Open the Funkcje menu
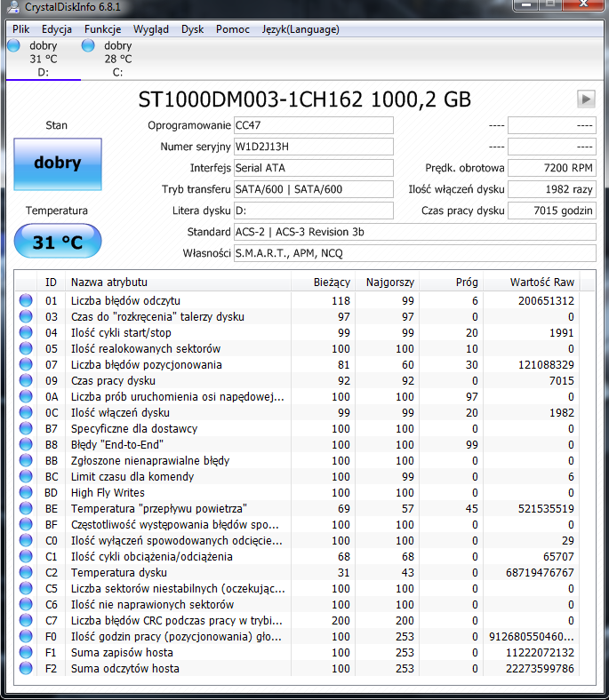 pos(103,29)
